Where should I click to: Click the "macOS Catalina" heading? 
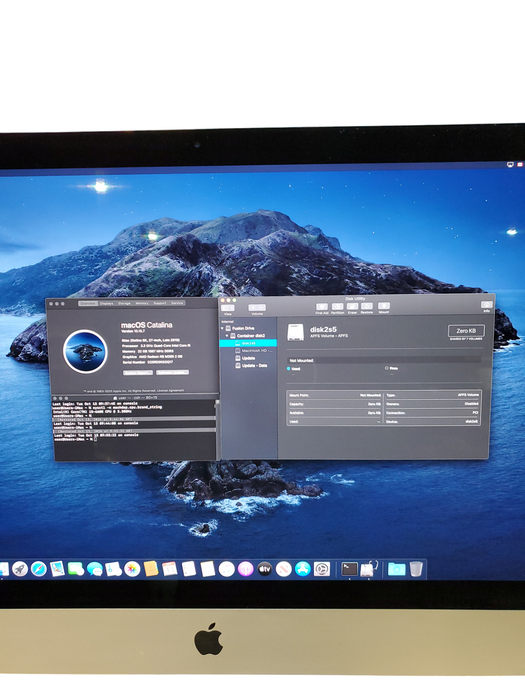click(x=146, y=325)
